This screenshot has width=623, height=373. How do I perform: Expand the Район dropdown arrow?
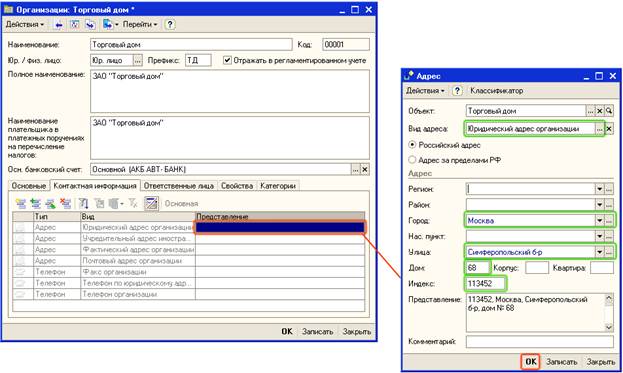[600, 205]
